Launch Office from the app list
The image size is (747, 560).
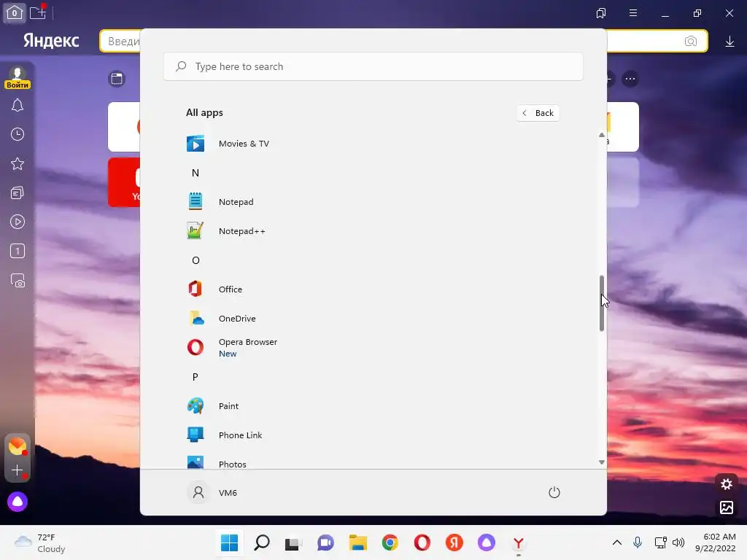click(373, 289)
